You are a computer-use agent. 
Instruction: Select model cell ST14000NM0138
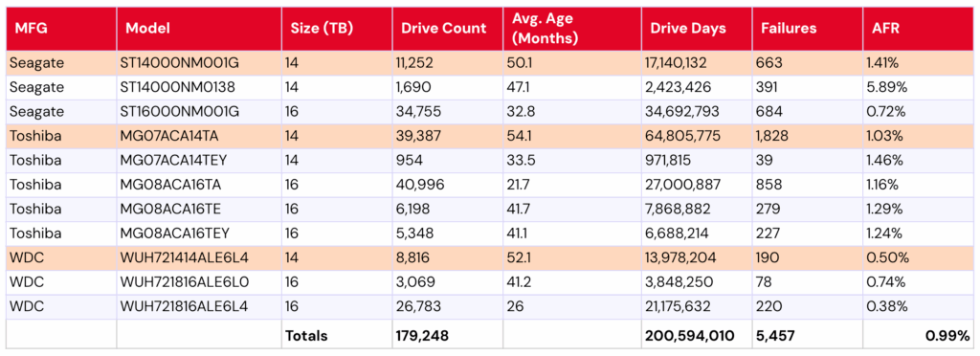pyautogui.click(x=199, y=87)
